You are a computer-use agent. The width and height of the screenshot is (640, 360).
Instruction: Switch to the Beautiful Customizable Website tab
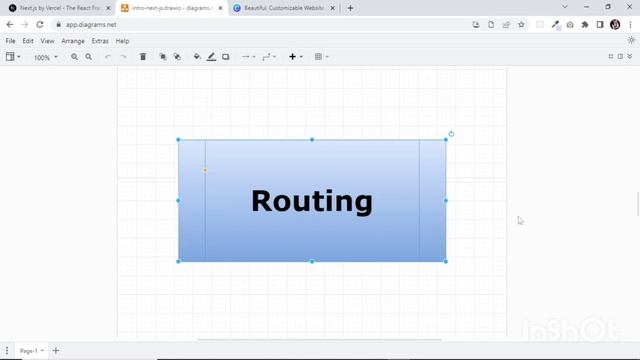[x=283, y=8]
